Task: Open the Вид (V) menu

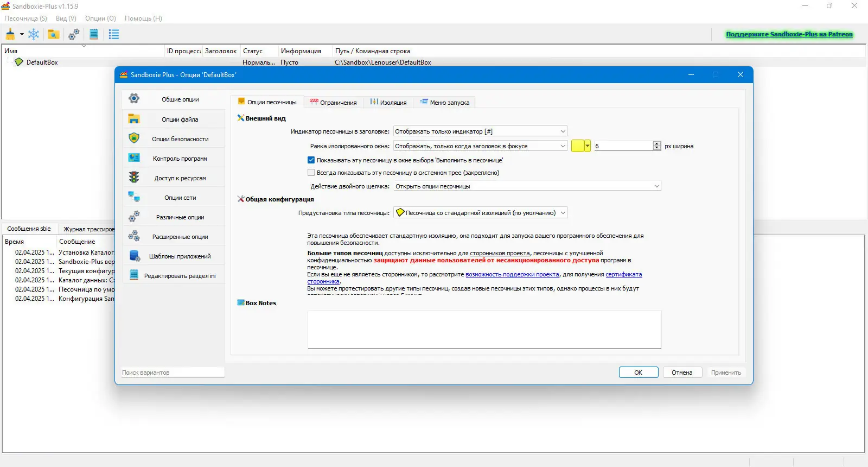Action: 66,18
